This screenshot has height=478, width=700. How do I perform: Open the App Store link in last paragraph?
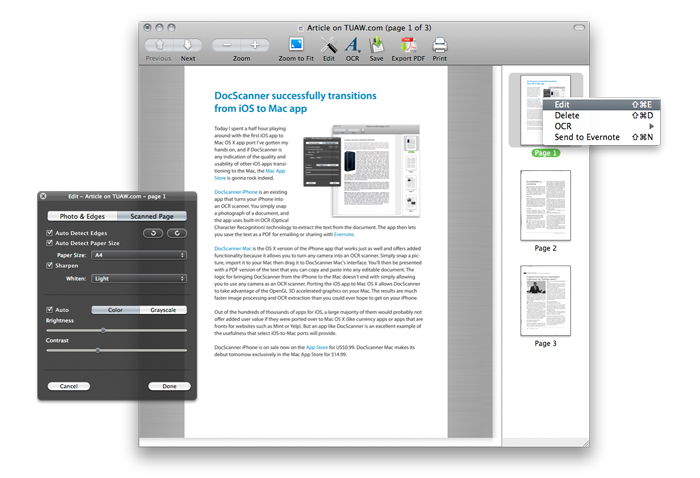pos(317,347)
